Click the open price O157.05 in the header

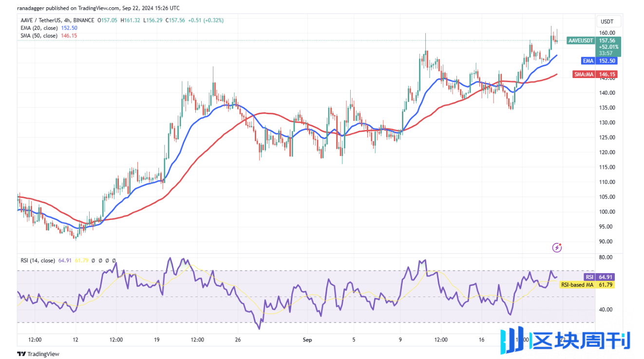coord(108,20)
